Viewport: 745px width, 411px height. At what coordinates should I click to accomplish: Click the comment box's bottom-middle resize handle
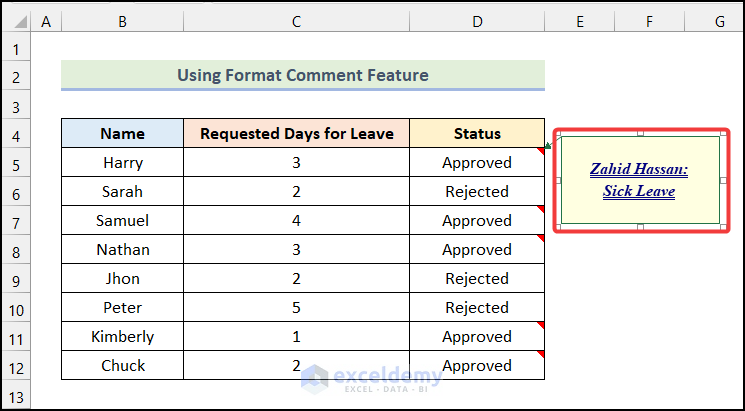pos(640,227)
